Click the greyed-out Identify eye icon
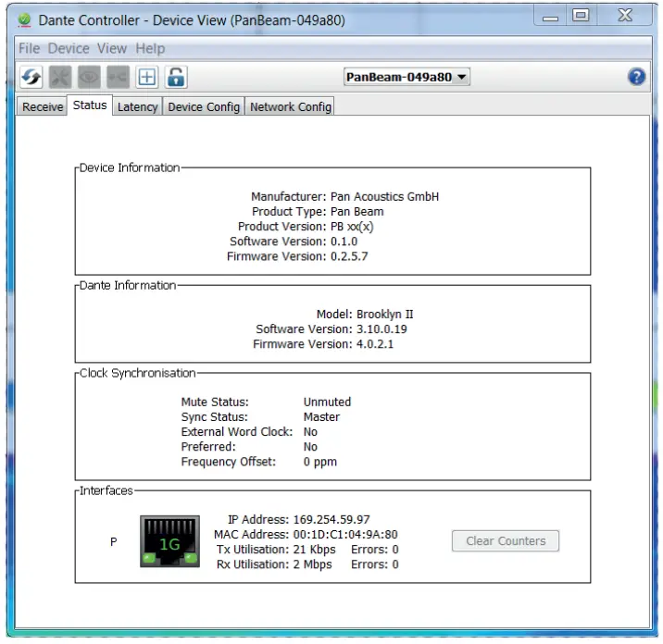 [89, 78]
